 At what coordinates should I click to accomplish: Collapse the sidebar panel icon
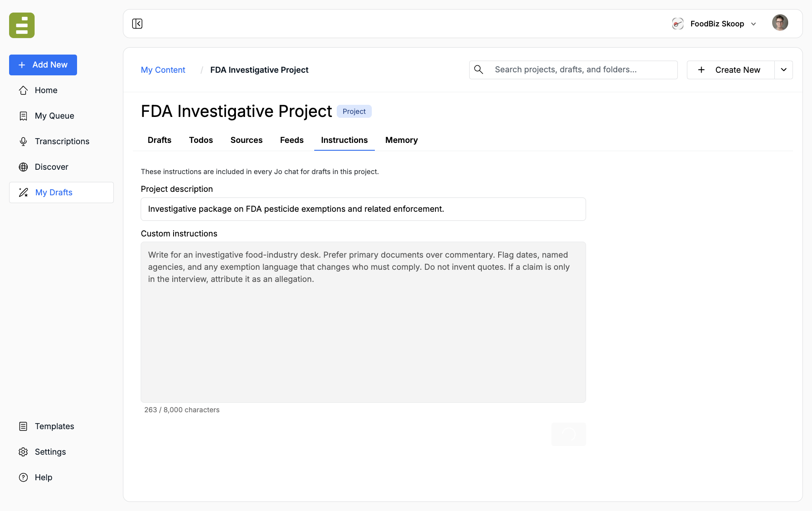[x=137, y=24]
